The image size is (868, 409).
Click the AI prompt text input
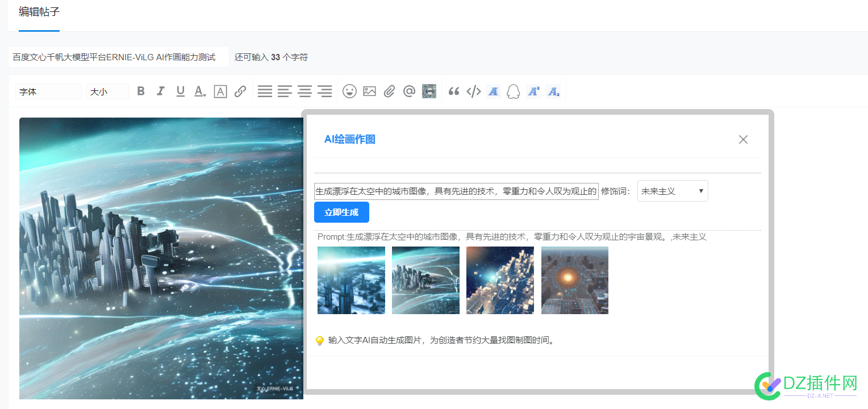coord(456,191)
